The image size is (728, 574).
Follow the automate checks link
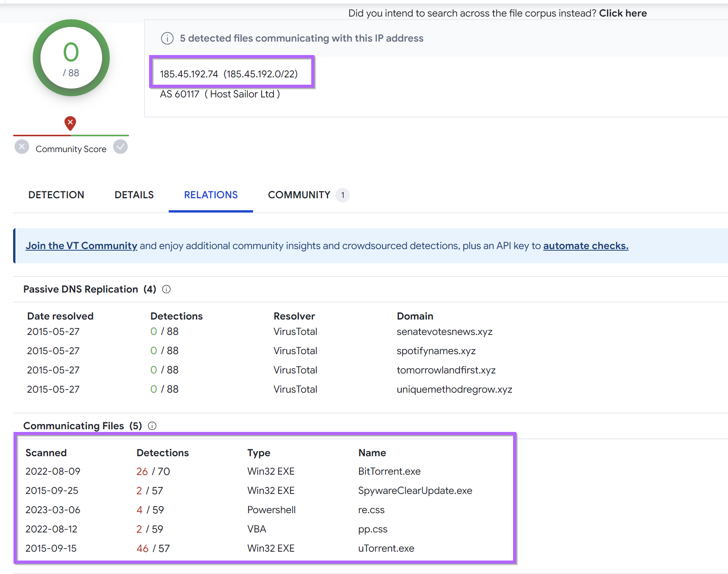coord(586,246)
